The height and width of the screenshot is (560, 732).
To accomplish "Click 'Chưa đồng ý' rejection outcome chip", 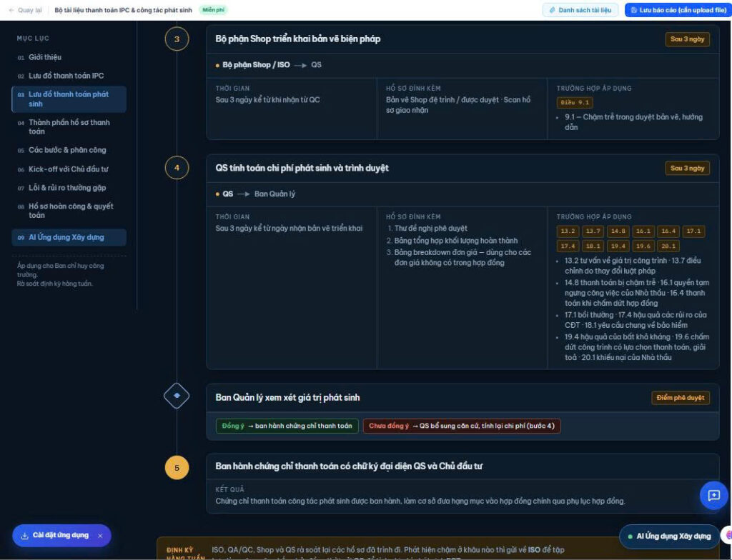I will pos(462,426).
